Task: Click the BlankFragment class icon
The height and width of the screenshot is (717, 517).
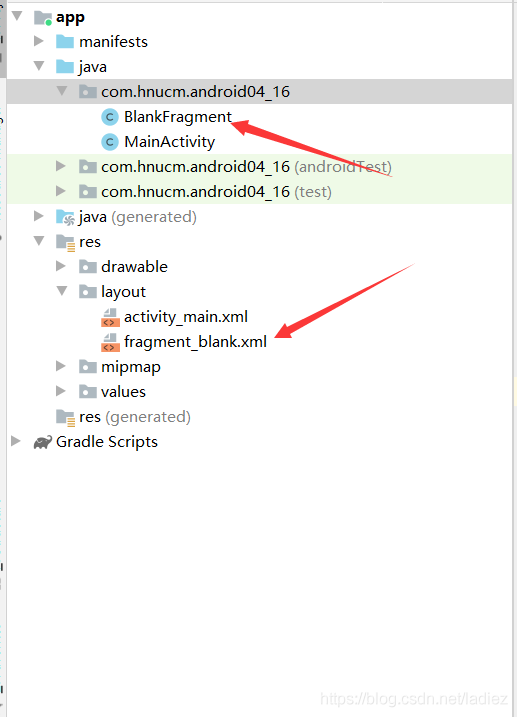Action: (x=110, y=117)
